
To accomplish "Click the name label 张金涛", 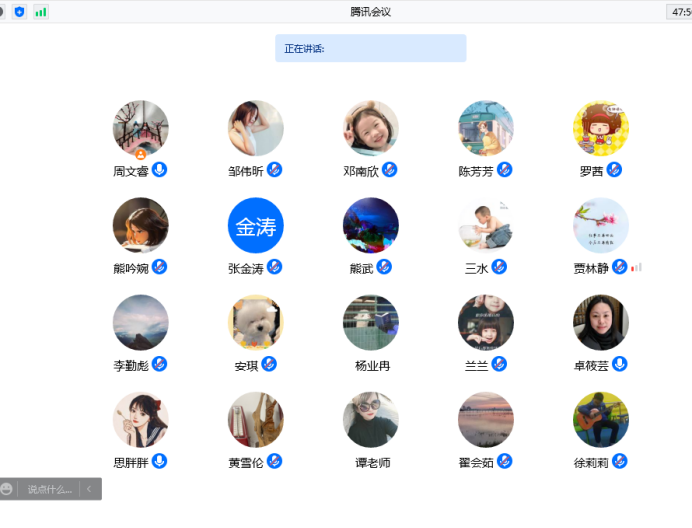I will (246, 268).
